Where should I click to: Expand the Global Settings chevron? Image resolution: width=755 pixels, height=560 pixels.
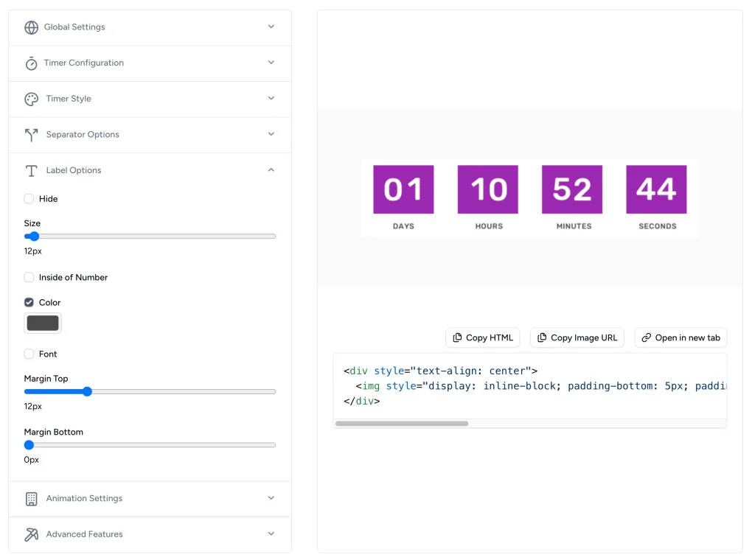coord(271,27)
